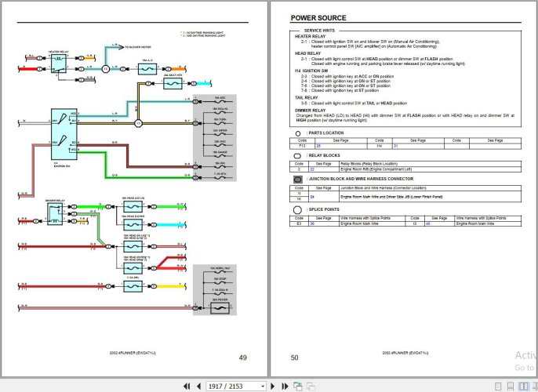The height and width of the screenshot is (392, 538).
Task: Open See Page link for splice code E3
Action: 312,223
